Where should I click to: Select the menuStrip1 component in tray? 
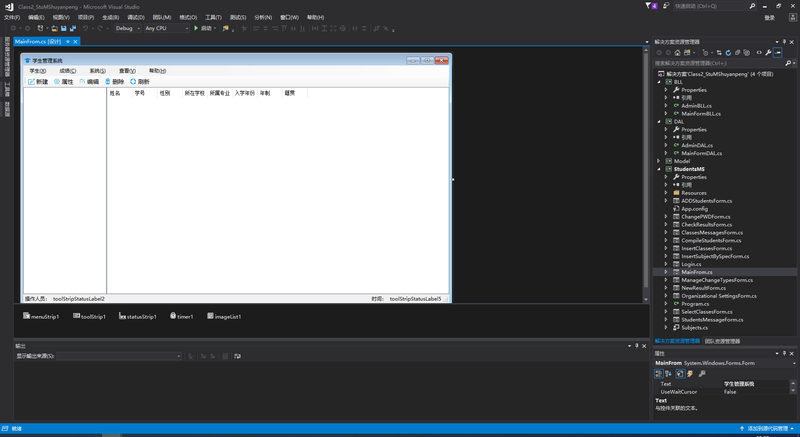click(x=41, y=317)
